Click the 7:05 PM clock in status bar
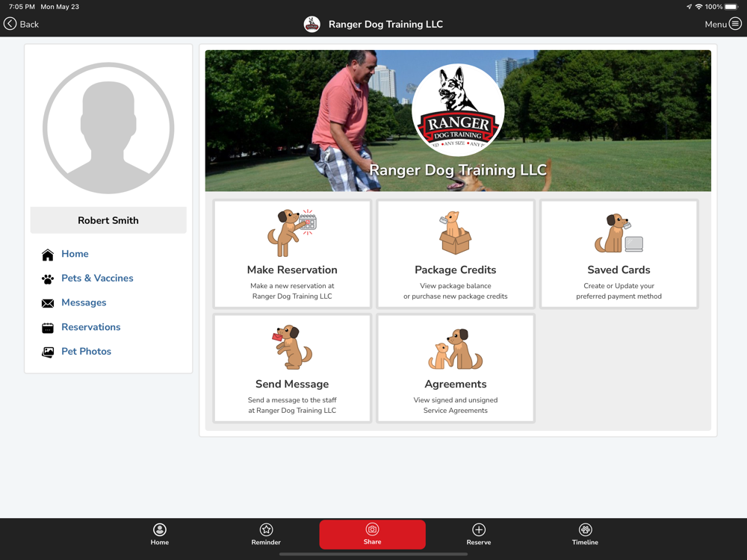Viewport: 747px width, 560px height. pos(22,7)
